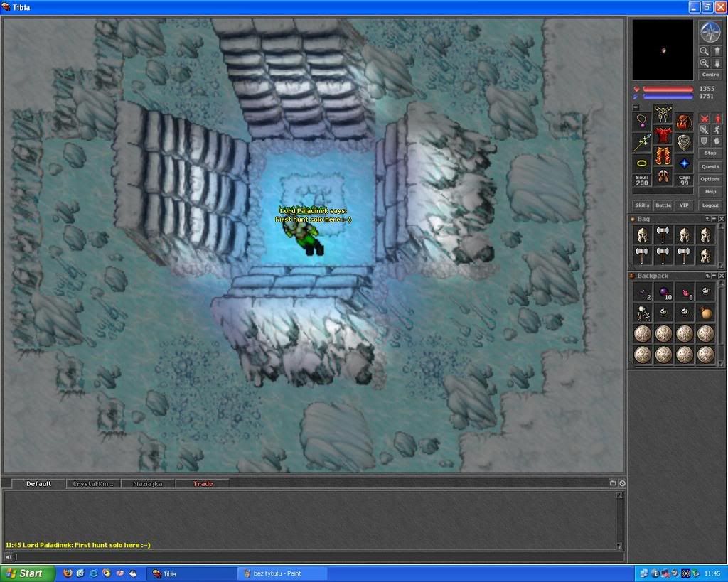Toggle chase opponent mode
This screenshot has width=728, height=582.
coord(717,130)
